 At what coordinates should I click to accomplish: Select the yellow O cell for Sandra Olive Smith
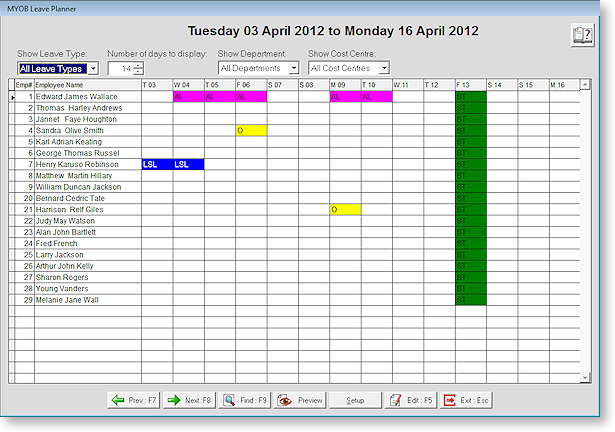251,130
